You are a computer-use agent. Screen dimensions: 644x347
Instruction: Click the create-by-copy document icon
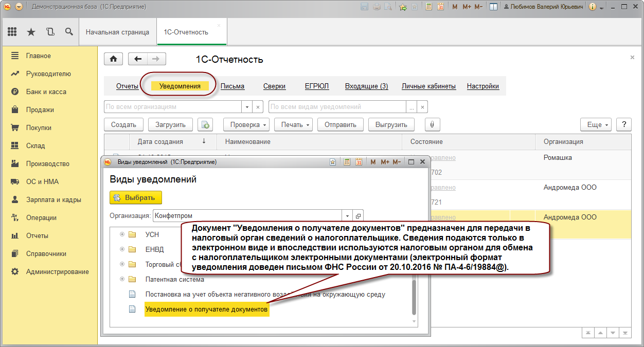pos(205,124)
